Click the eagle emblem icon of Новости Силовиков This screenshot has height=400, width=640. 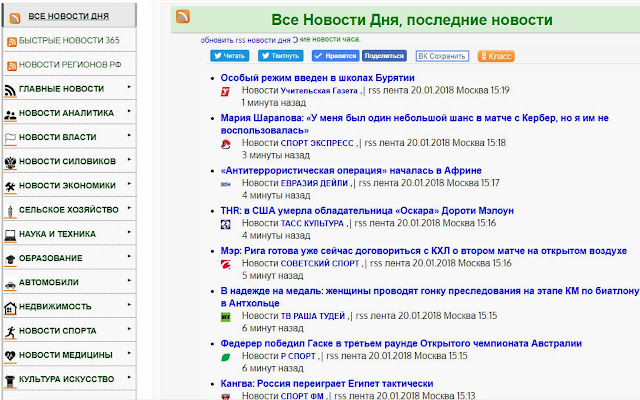point(10,163)
